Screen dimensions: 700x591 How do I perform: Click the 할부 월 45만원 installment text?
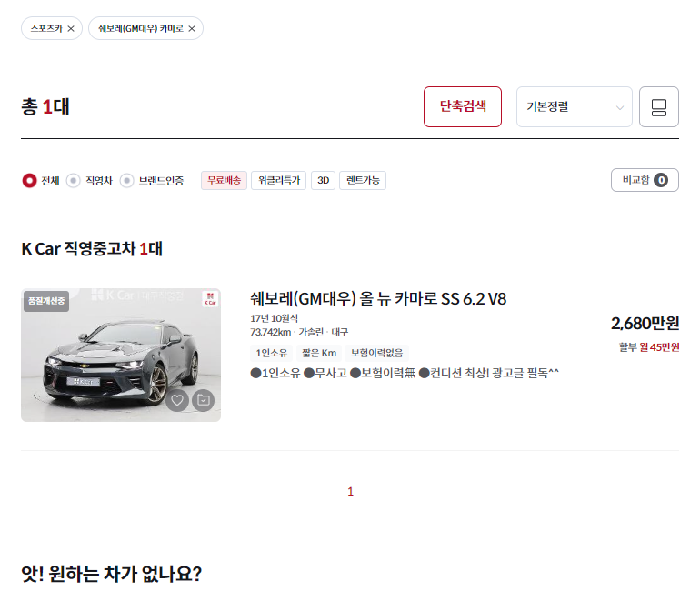(649, 346)
